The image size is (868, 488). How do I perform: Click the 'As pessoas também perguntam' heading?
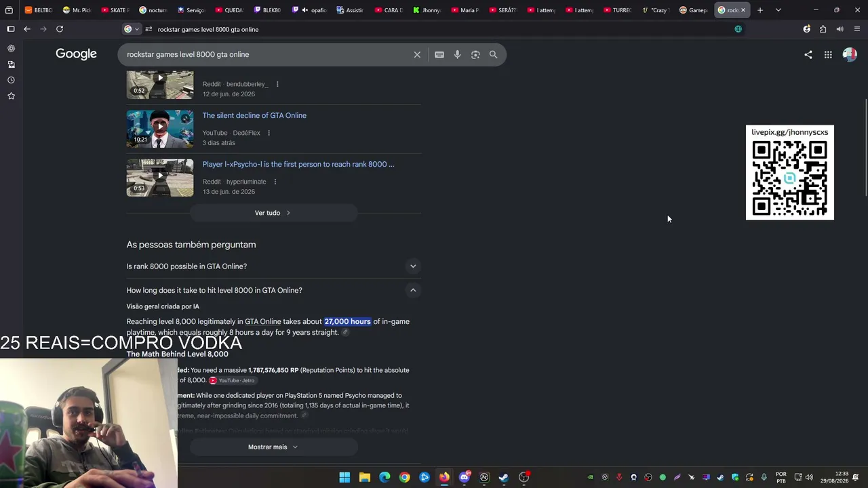tap(191, 245)
